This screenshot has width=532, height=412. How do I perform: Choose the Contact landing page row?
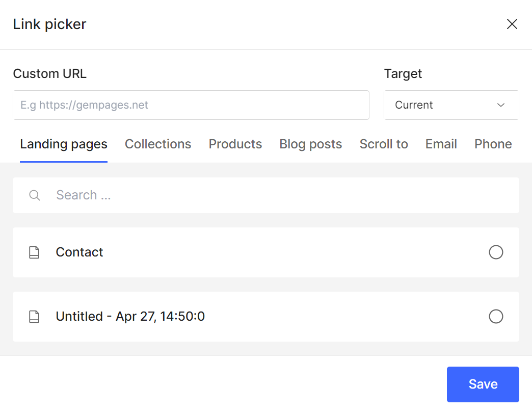click(255, 252)
